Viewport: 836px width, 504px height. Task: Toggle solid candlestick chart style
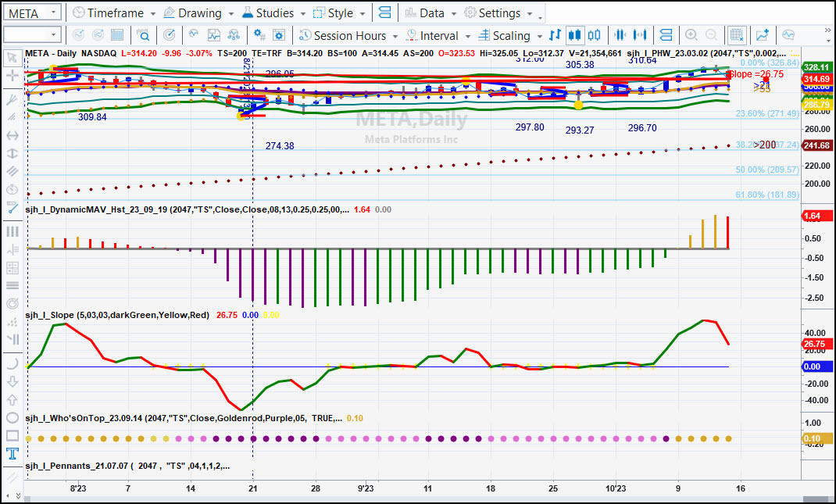click(575, 35)
